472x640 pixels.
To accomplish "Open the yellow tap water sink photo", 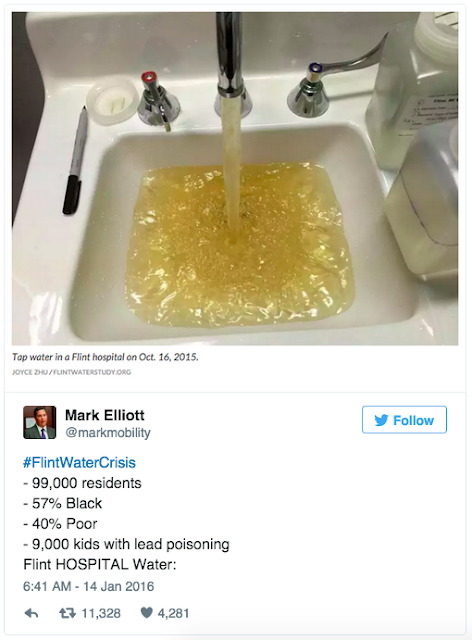I will [x=235, y=179].
